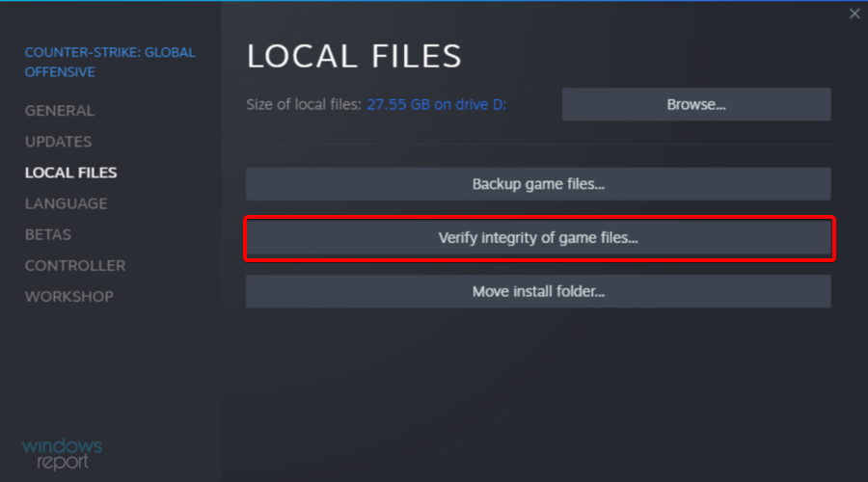Open the General settings tab

[x=60, y=111]
